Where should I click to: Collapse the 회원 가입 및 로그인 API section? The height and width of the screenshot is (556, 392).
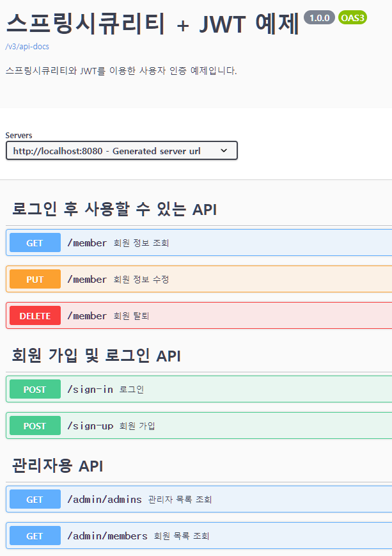coord(97,356)
